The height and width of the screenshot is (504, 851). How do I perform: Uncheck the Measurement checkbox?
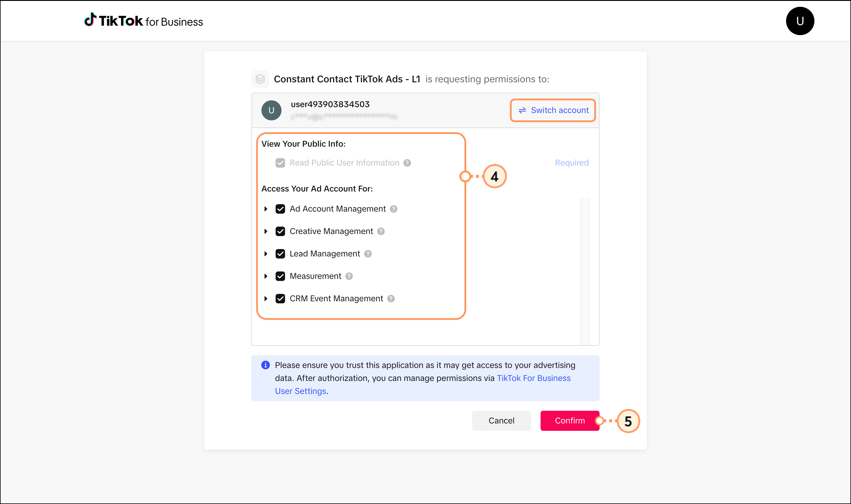[280, 276]
